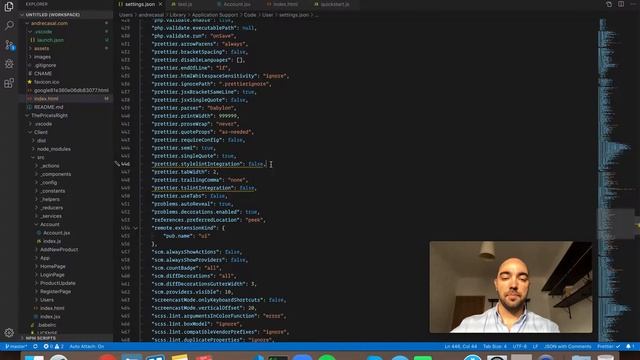Open JSON with Comments language mode picker
The height and width of the screenshot is (360, 640).
tap(567, 347)
